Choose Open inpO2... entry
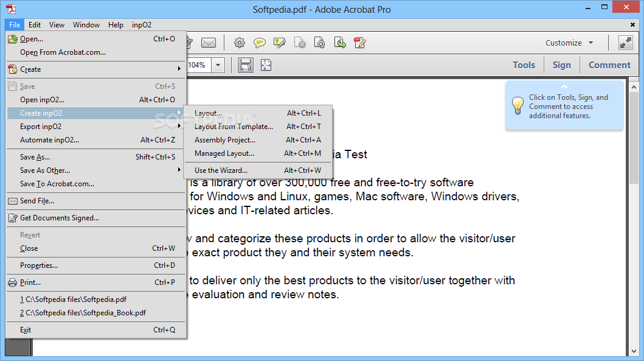The width and height of the screenshot is (644, 361). (x=95, y=99)
